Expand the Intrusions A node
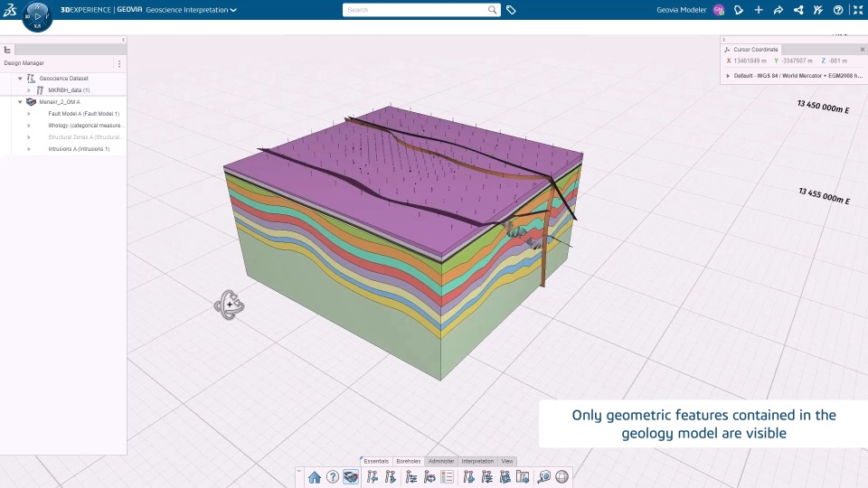The image size is (868, 488). (x=29, y=149)
